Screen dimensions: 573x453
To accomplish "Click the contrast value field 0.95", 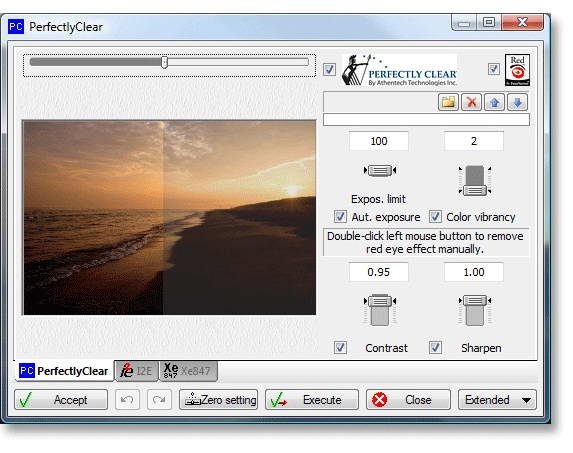I will 379,272.
